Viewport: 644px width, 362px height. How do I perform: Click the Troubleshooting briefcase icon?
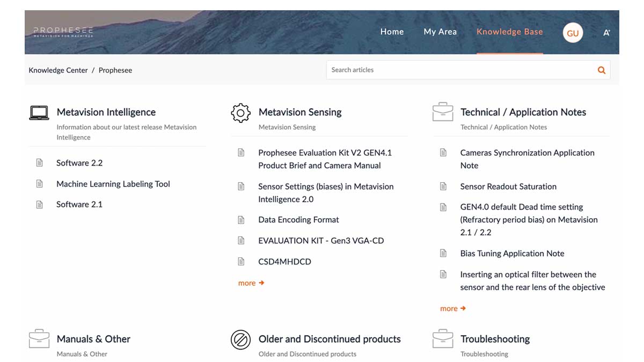(x=443, y=339)
